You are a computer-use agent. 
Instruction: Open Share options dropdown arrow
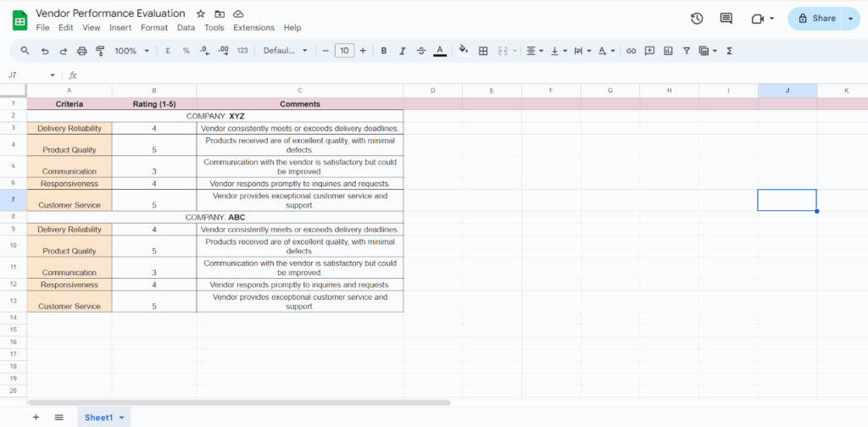(x=851, y=19)
